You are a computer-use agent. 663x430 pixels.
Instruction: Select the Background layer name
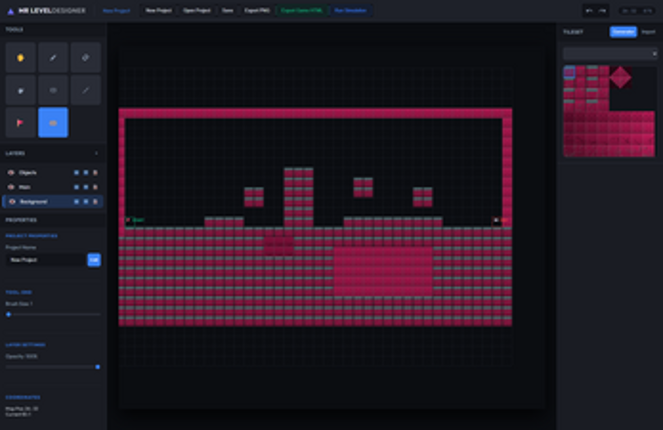point(33,202)
